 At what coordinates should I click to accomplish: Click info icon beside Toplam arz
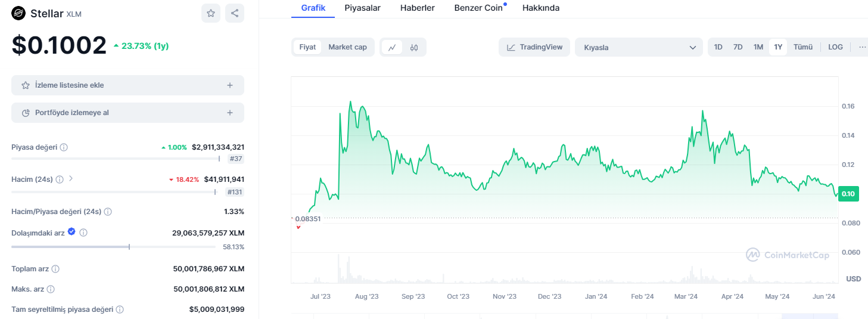click(55, 269)
